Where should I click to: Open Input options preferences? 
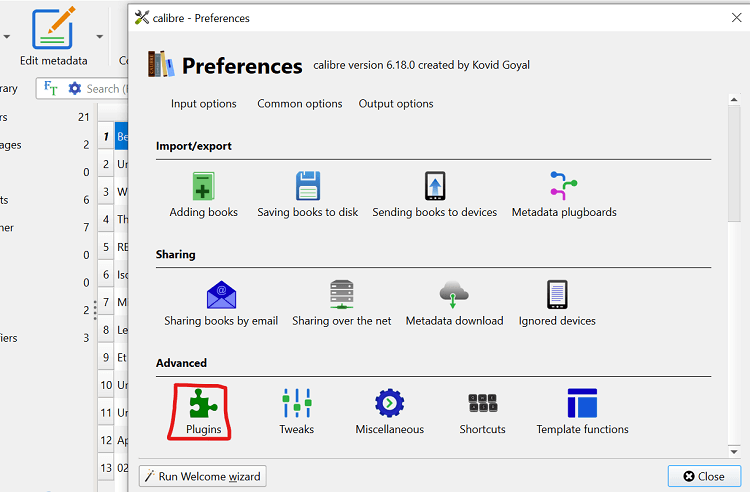point(204,104)
